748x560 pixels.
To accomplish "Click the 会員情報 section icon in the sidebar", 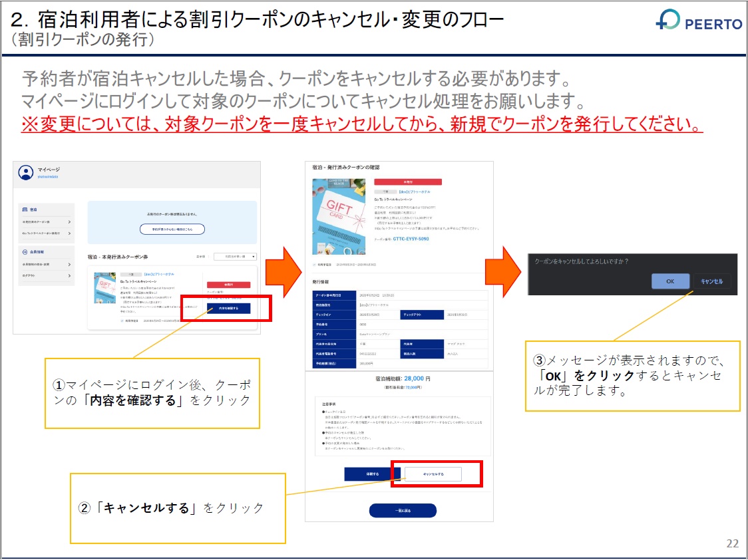I will tap(25, 251).
